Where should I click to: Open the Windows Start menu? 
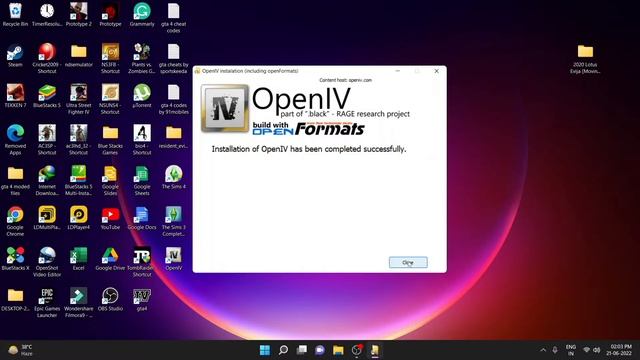point(265,350)
